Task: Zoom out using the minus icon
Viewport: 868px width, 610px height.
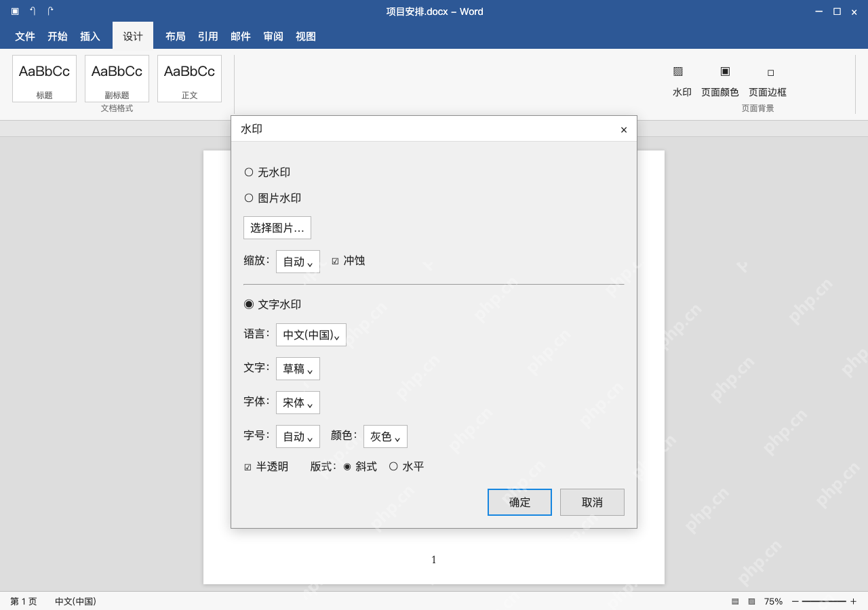Action: [795, 601]
